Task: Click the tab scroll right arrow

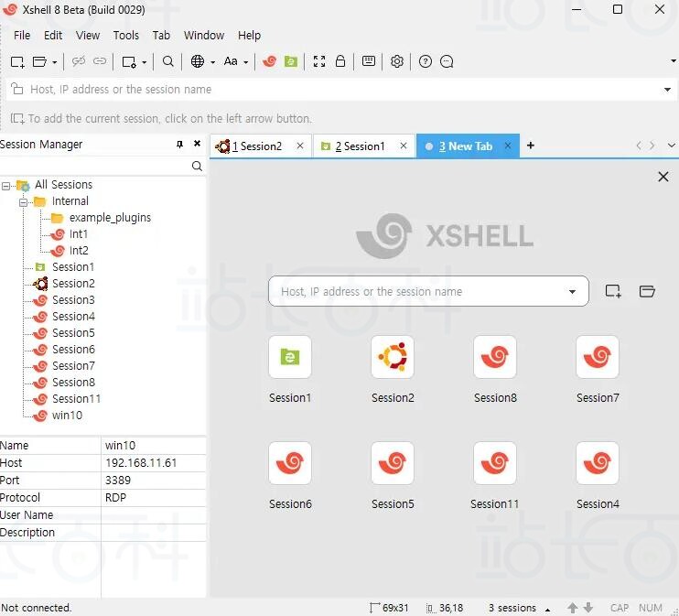Action: [x=652, y=146]
